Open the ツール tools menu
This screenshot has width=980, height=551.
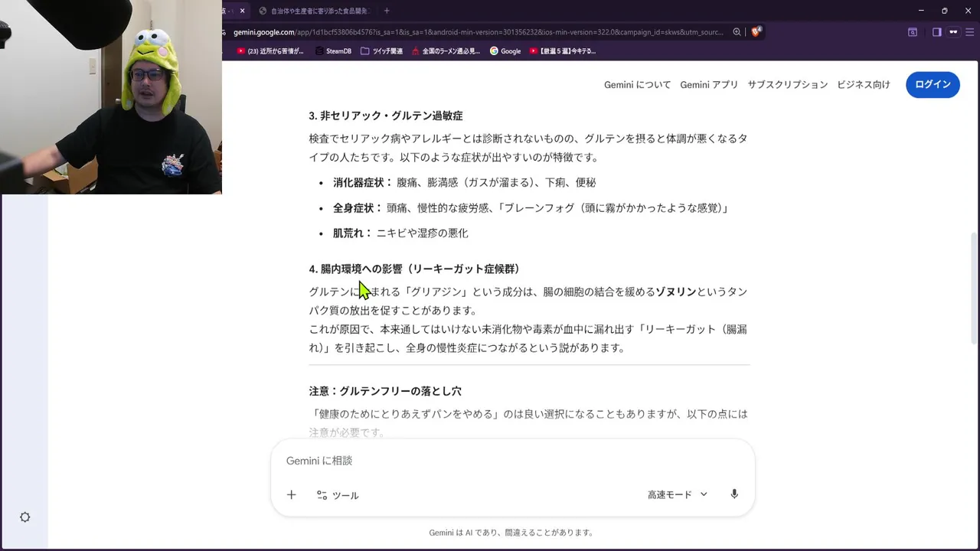click(x=338, y=495)
